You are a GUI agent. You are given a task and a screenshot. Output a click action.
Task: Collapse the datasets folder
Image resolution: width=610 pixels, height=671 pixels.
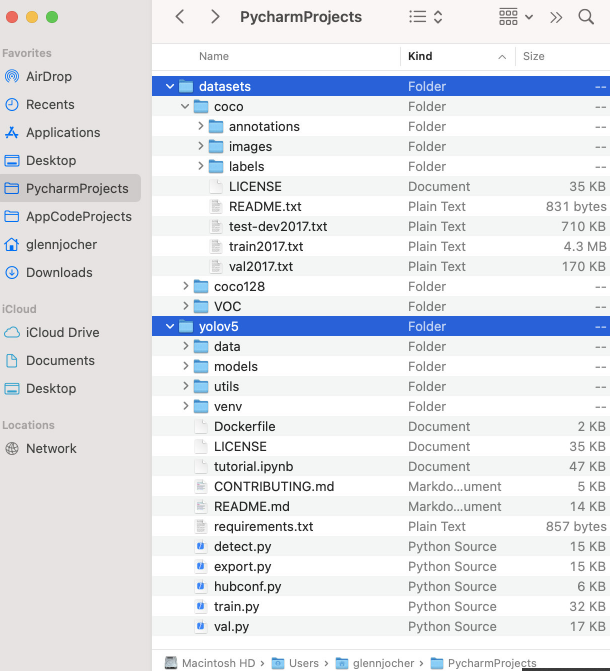click(x=170, y=86)
